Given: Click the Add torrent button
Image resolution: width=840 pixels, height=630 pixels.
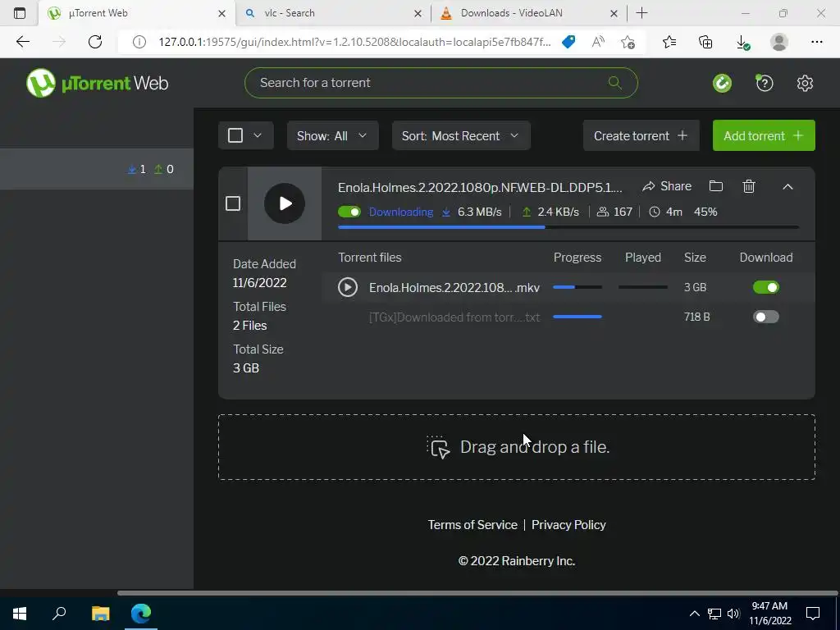Looking at the screenshot, I should (x=764, y=135).
